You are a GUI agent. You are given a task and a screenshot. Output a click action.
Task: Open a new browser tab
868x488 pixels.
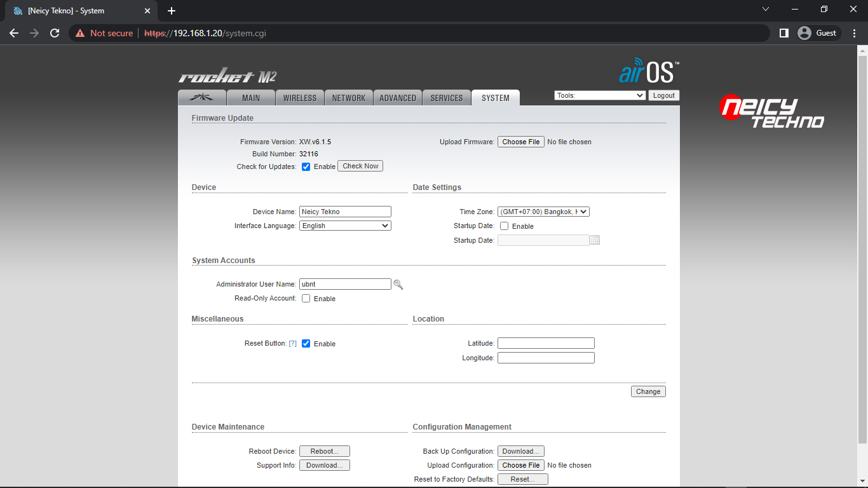coord(172,11)
